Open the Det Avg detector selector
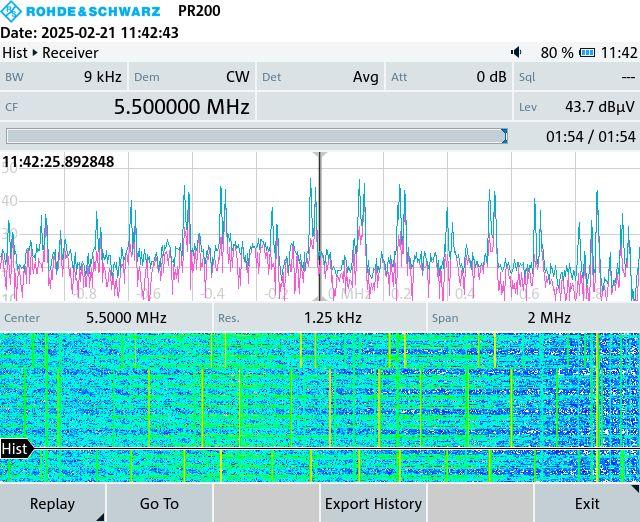The width and height of the screenshot is (640, 522). point(319,77)
